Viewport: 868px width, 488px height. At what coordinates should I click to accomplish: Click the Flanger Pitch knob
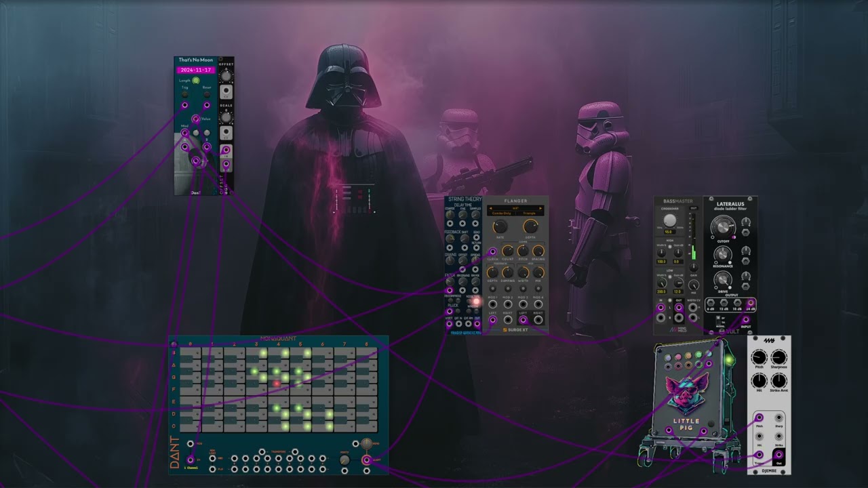click(x=523, y=251)
